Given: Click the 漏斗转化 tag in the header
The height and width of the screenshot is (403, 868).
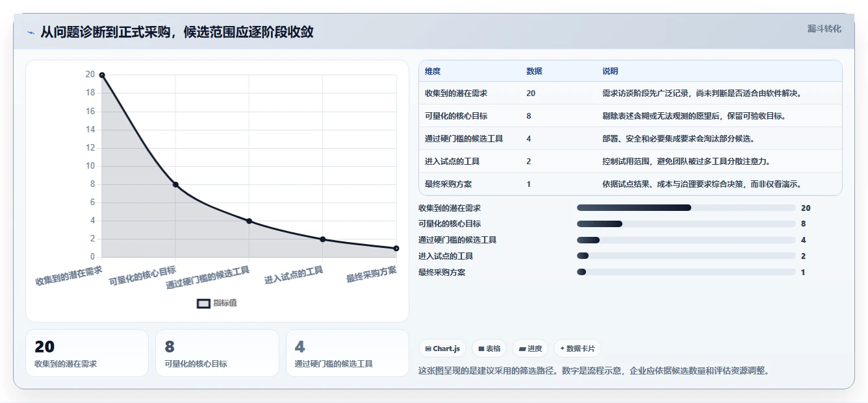Looking at the screenshot, I should click(x=824, y=29).
